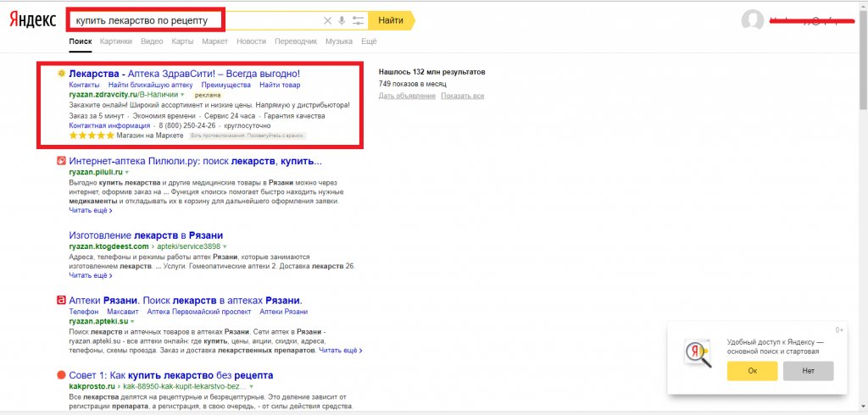This screenshot has width=868, height=415.
Task: Click ЗдравСити ad favicon
Action: tap(61, 74)
